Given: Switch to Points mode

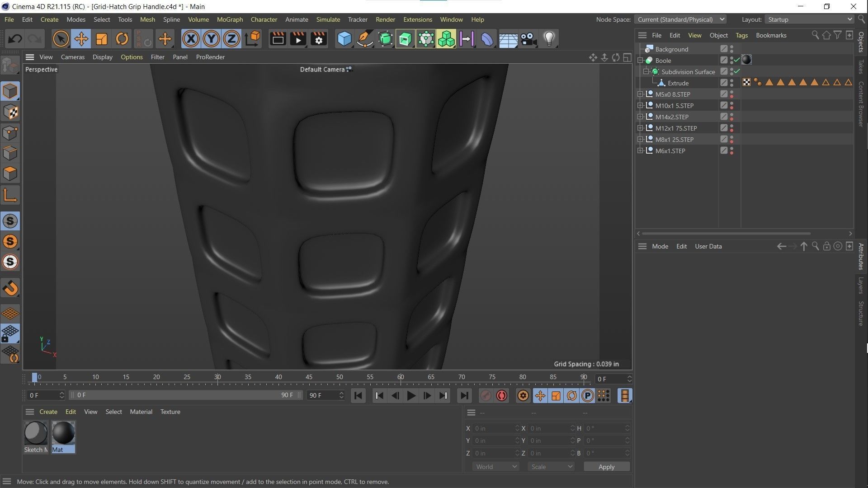Looking at the screenshot, I should (10, 133).
